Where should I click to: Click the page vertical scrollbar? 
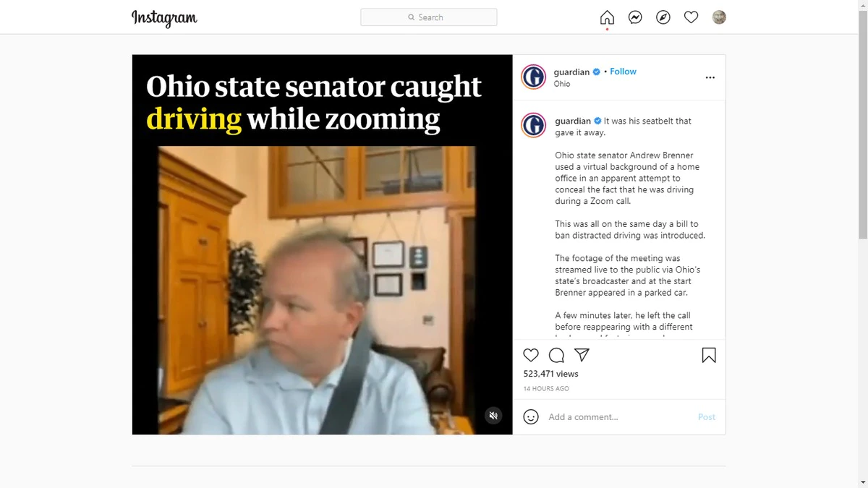[x=862, y=119]
